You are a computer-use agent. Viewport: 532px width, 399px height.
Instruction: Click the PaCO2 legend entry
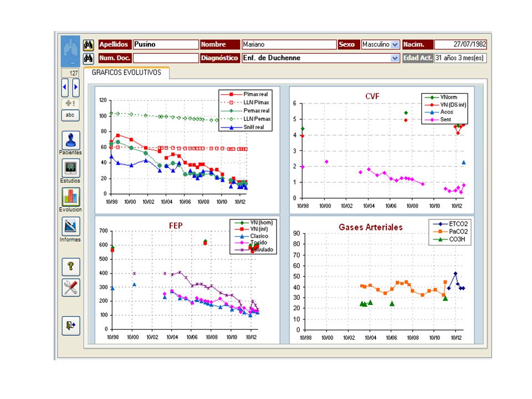(451, 232)
